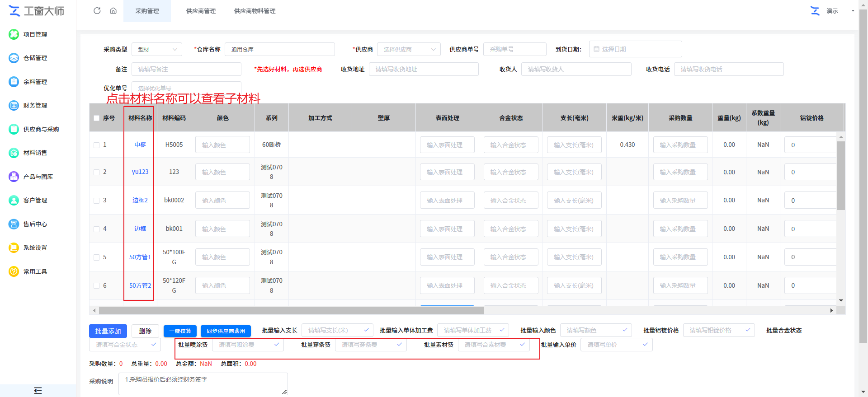Click the table's horizontal scrollbar
Screen dimensions: 868x397
[291, 310]
